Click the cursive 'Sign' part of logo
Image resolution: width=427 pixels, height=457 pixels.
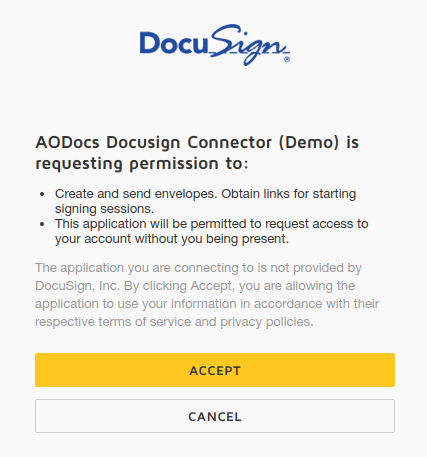tap(248, 45)
